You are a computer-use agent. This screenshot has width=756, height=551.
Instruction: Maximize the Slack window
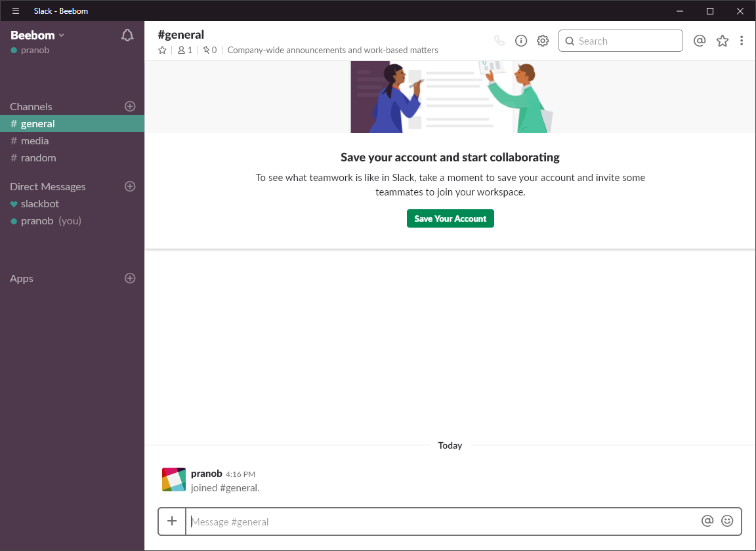709,10
